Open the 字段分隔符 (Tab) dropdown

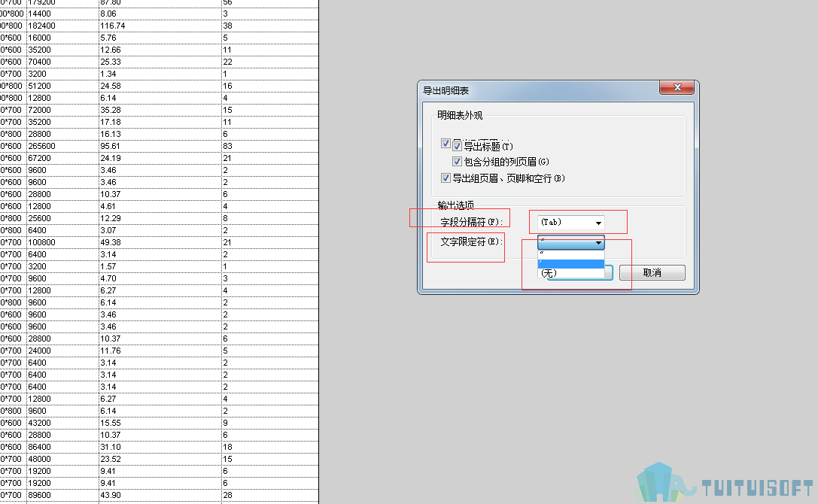570,222
